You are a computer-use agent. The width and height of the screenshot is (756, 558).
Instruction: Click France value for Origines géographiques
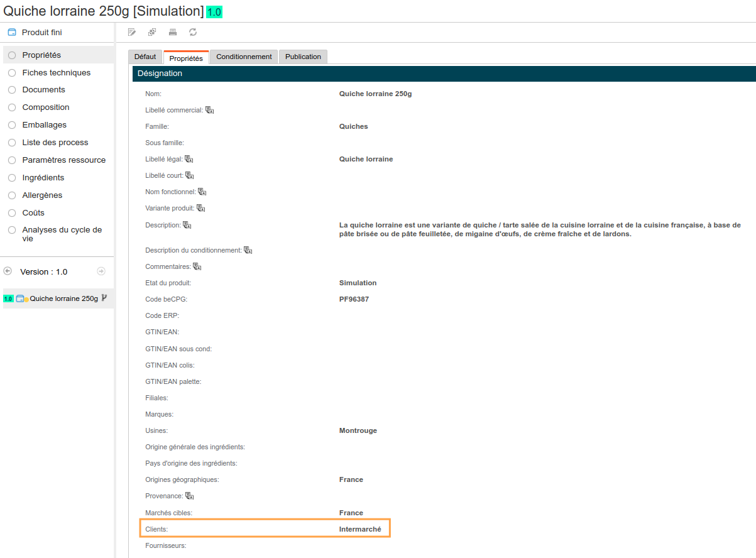click(x=351, y=479)
